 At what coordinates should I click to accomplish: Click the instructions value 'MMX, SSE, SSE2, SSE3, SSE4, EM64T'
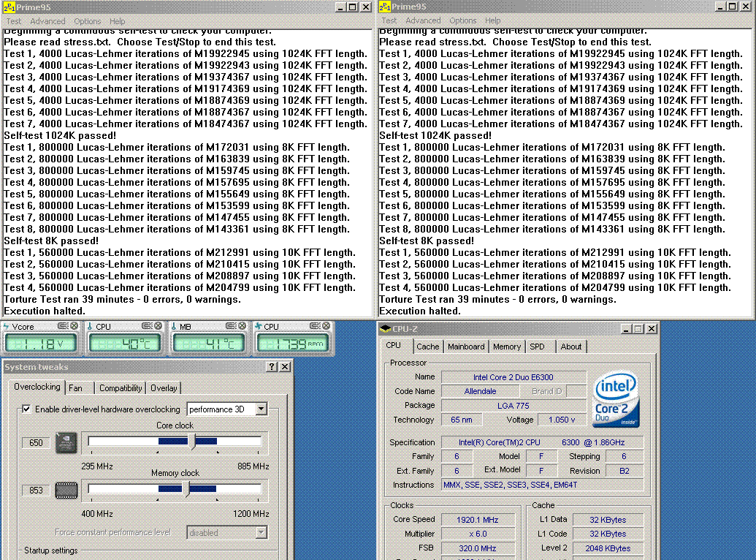(x=543, y=485)
